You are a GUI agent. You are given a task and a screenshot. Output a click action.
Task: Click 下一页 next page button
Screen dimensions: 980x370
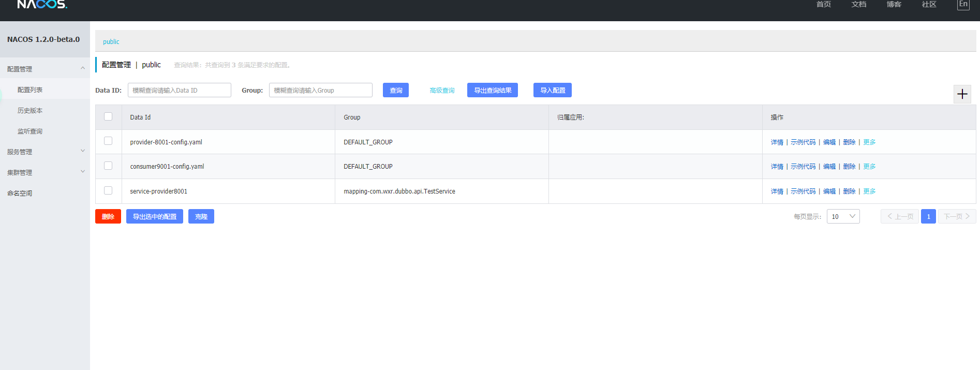pos(957,216)
